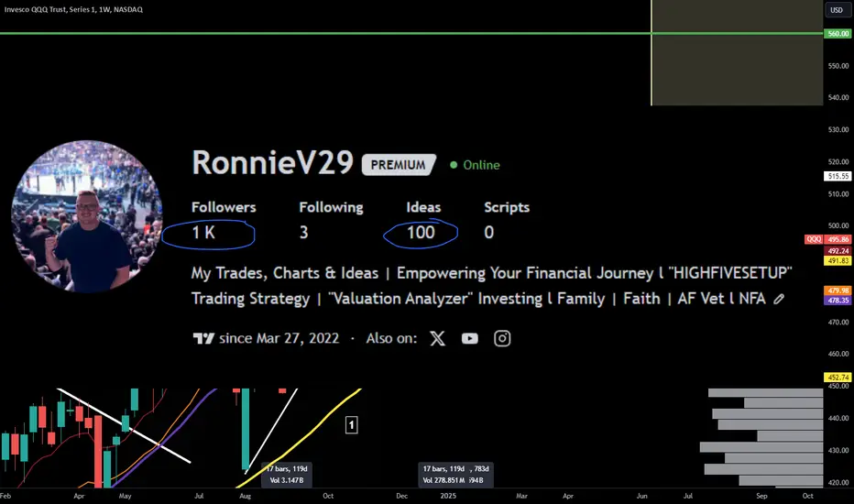Click the 560.00 green price label
854x504 pixels.
pyautogui.click(x=838, y=34)
